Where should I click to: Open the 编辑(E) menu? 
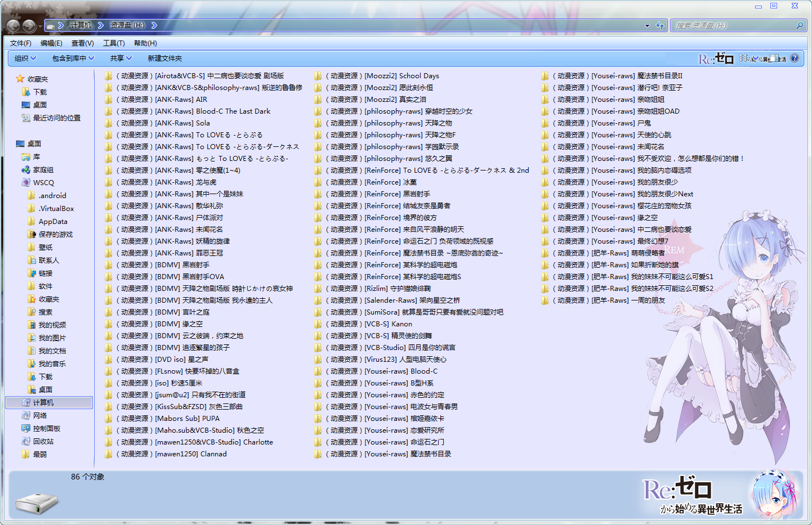coord(51,43)
